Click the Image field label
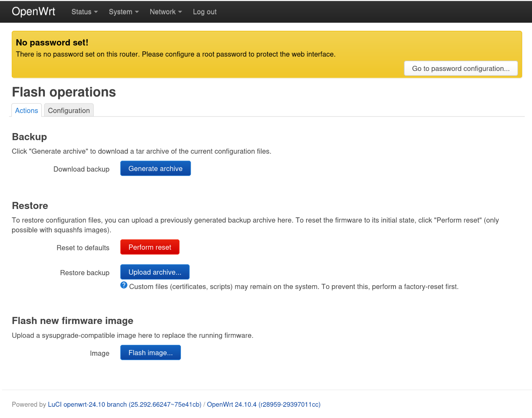 pos(100,354)
